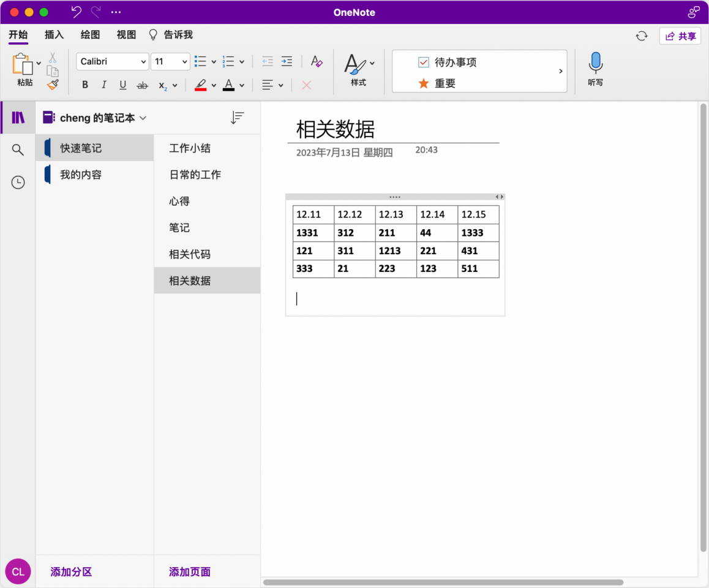Switch to the 视图 tab
Image resolution: width=709 pixels, height=588 pixels.
point(126,35)
